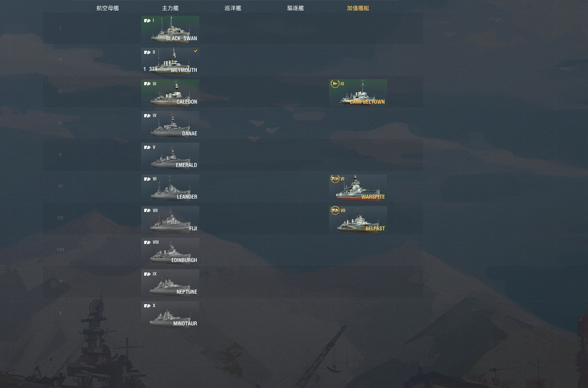Click the Belfast premium wreath icon
Screen dimensions: 588x388
click(335, 211)
